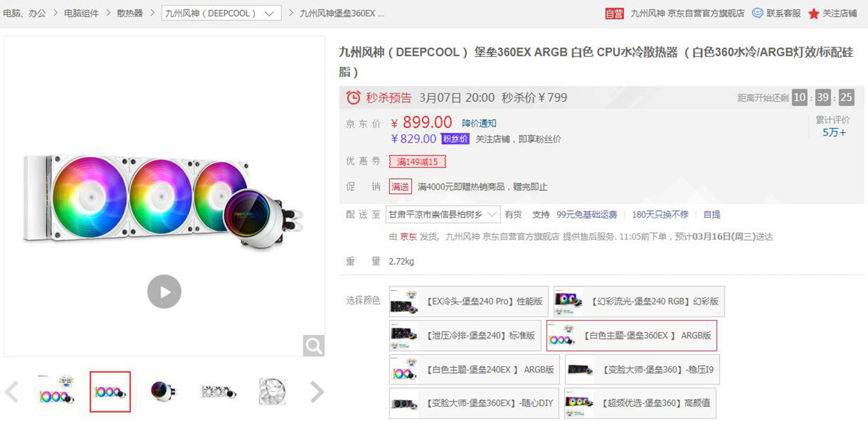This screenshot has width=868, height=421.
Task: Click the fan price ￥829.00
Action: point(414,139)
